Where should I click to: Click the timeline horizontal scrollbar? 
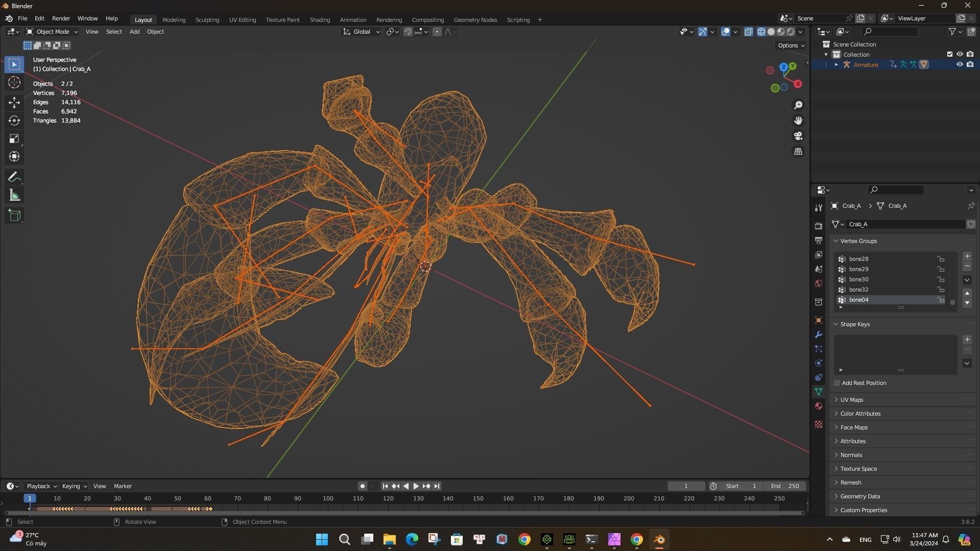(x=404, y=513)
